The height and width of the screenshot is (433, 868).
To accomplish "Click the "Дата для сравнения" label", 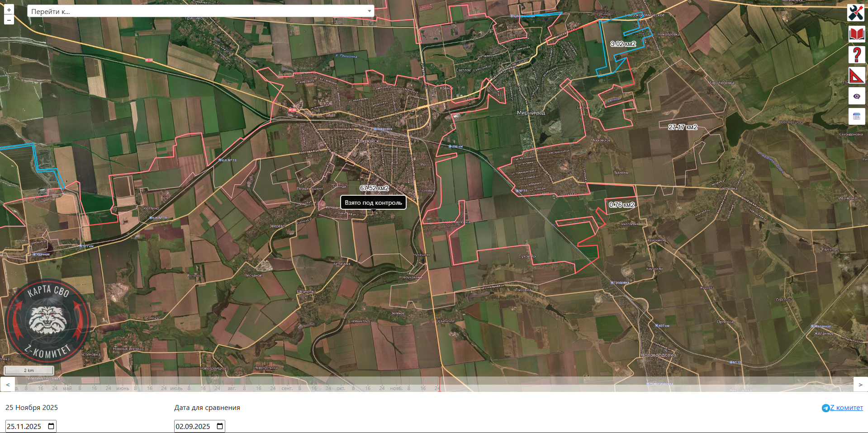I will [x=207, y=408].
